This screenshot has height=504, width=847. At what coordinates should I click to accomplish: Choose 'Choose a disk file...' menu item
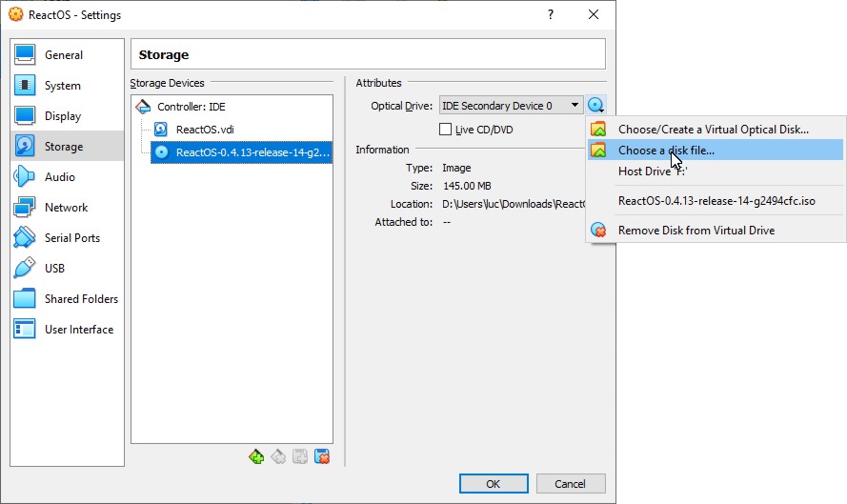pyautogui.click(x=716, y=151)
